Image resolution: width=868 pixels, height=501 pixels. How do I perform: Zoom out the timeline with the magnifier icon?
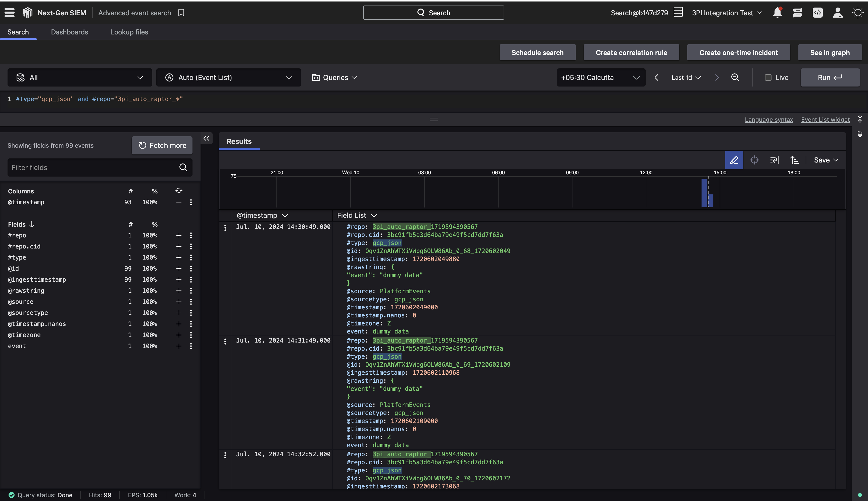pos(735,77)
